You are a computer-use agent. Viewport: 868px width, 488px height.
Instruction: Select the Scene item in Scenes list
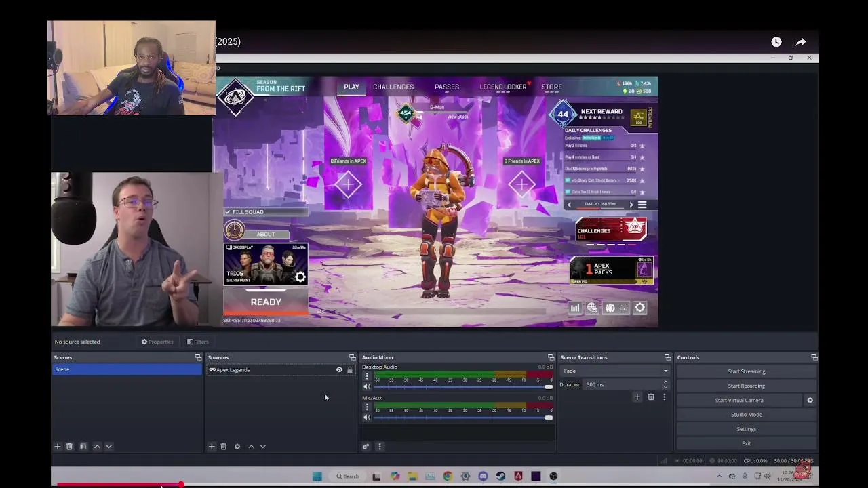coord(127,369)
